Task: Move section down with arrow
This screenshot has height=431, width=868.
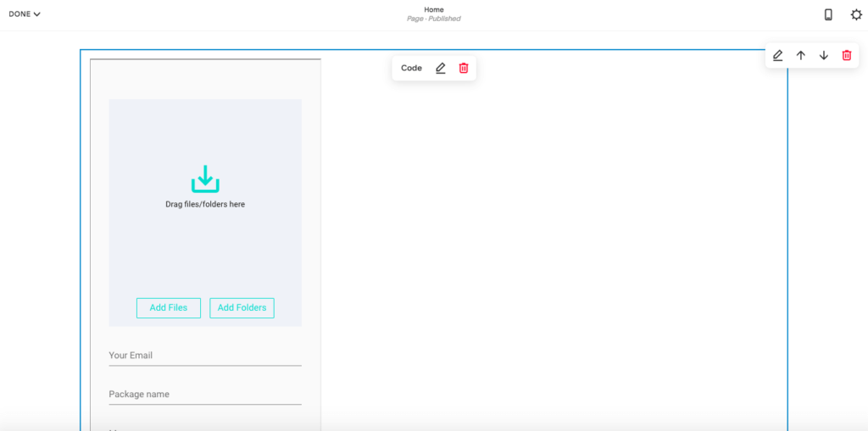Action: 824,55
